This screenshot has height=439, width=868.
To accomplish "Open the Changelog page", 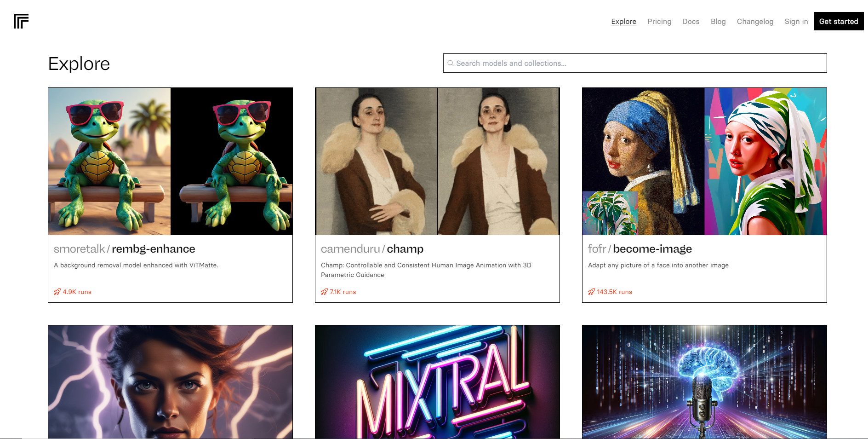I will (x=755, y=22).
